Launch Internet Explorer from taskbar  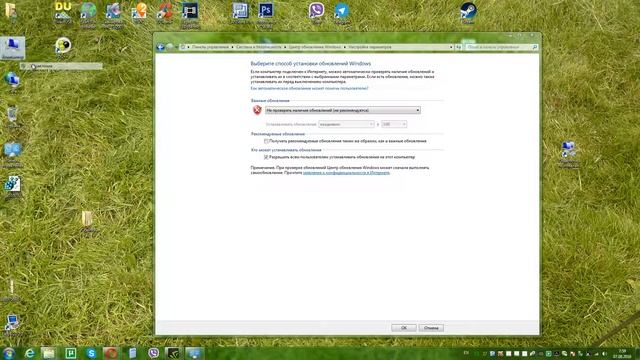click(x=29, y=353)
